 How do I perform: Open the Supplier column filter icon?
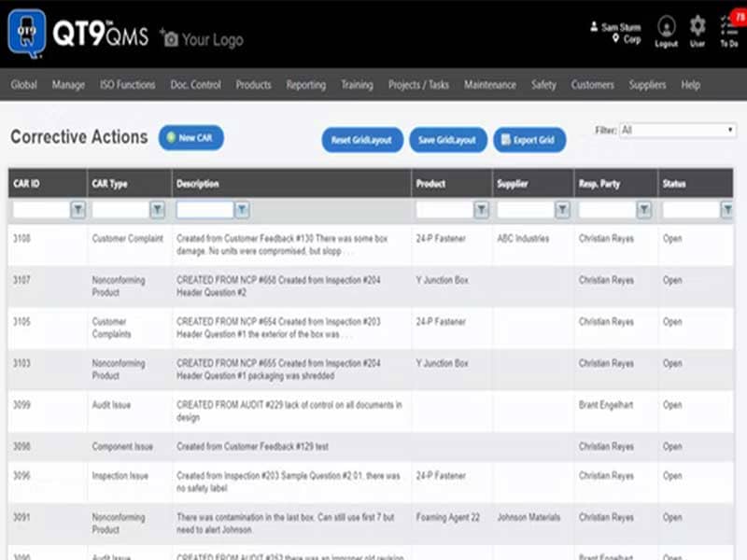point(563,209)
